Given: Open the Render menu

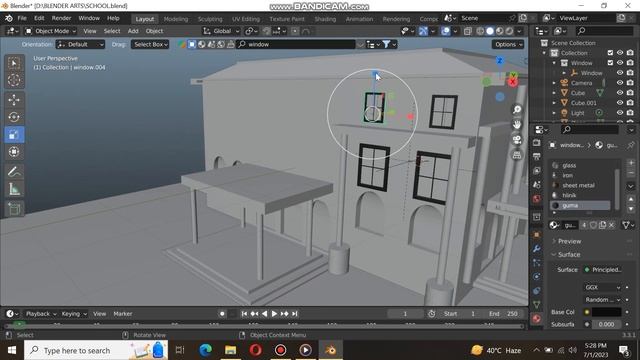Looking at the screenshot, I should click(x=61, y=18).
